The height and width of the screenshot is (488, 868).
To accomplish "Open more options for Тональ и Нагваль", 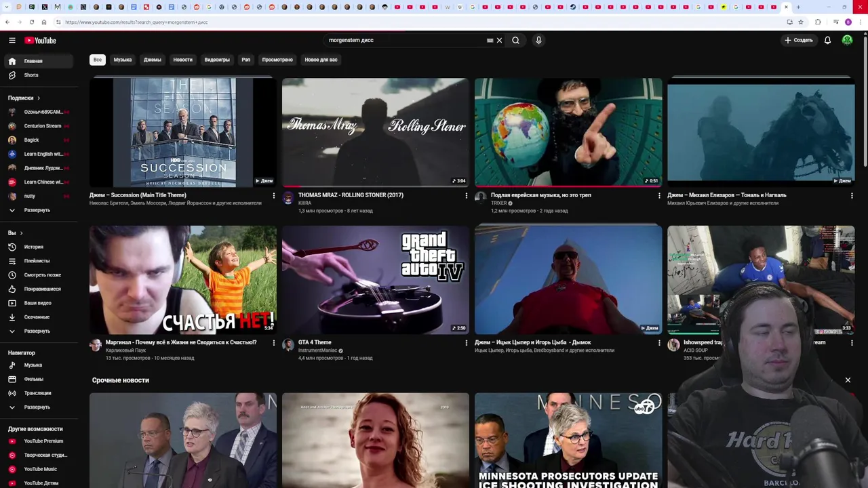I will click(x=852, y=196).
